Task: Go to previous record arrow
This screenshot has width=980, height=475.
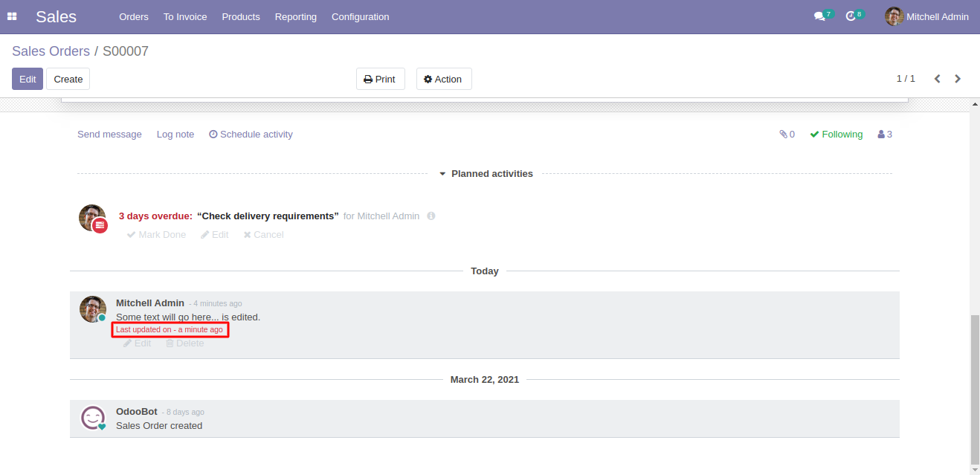Action: (x=938, y=79)
